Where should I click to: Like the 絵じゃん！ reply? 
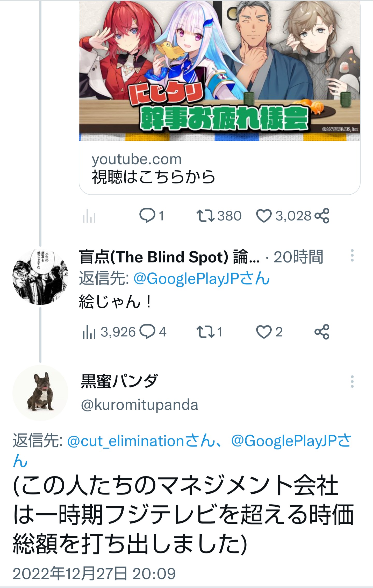(264, 332)
